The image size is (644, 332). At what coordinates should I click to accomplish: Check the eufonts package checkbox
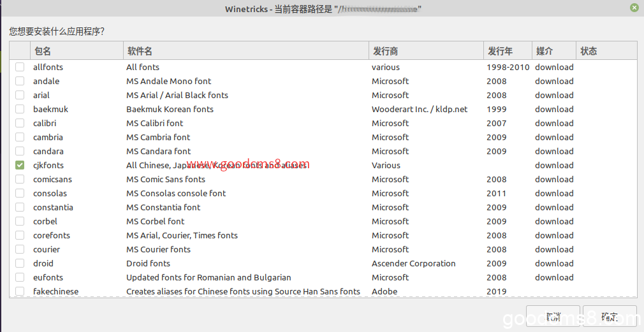click(20, 277)
